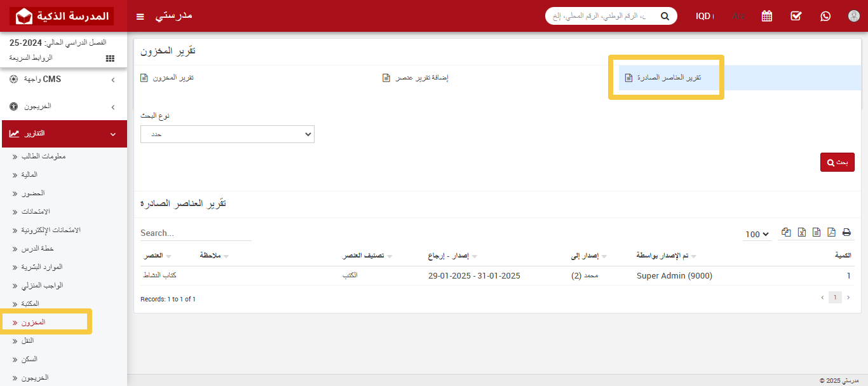
Task: Toggle the hamburger sidebar menu icon
Action: coord(140,16)
